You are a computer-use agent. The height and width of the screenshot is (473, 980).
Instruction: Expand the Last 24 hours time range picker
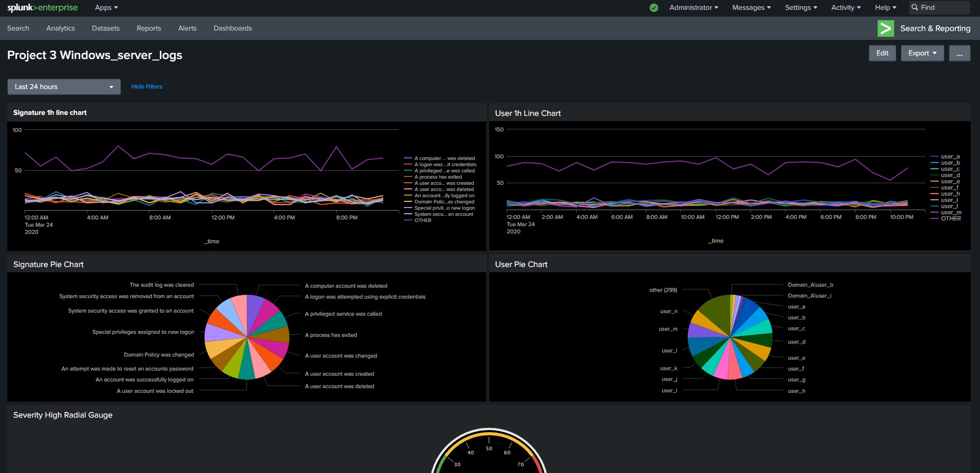pyautogui.click(x=63, y=86)
